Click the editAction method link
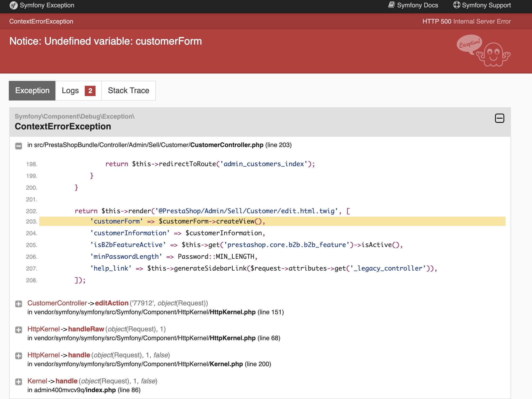 click(112, 303)
